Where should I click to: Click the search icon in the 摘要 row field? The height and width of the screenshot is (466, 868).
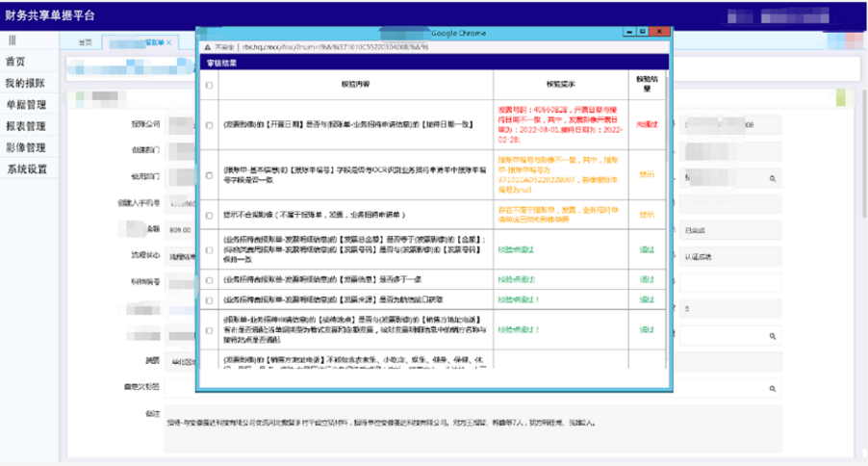click(x=773, y=337)
